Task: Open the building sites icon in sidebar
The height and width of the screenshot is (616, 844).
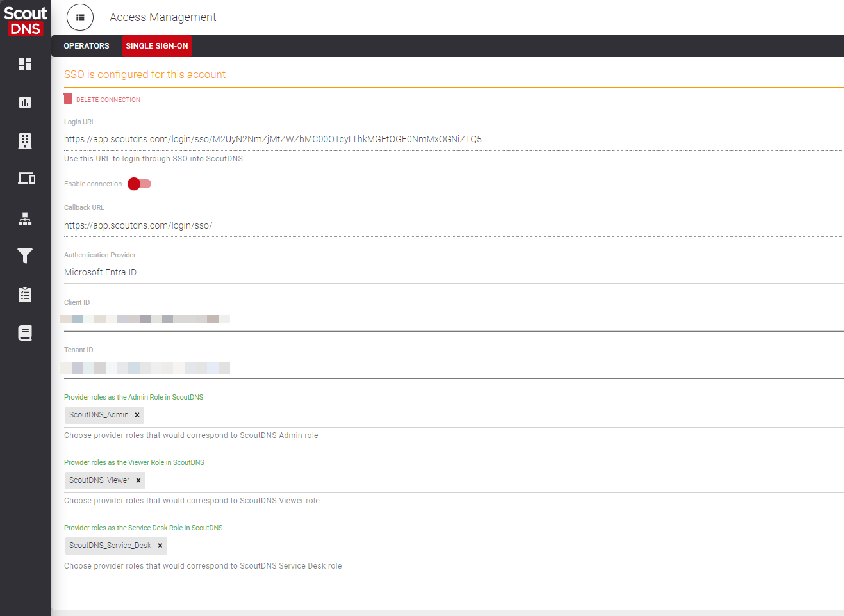Action: click(x=25, y=141)
